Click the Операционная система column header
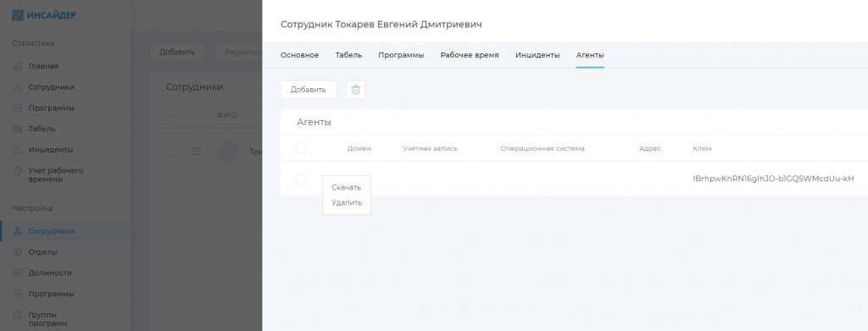Image resolution: width=868 pixels, height=331 pixels. 542,149
